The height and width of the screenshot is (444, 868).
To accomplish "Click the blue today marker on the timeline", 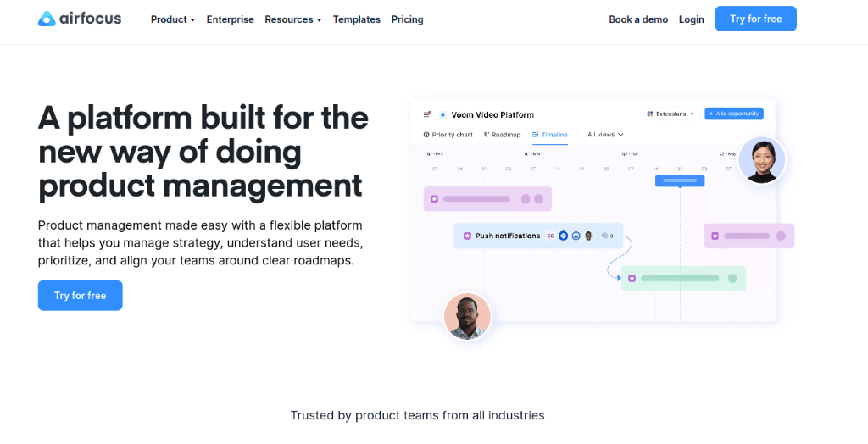I will 680,180.
